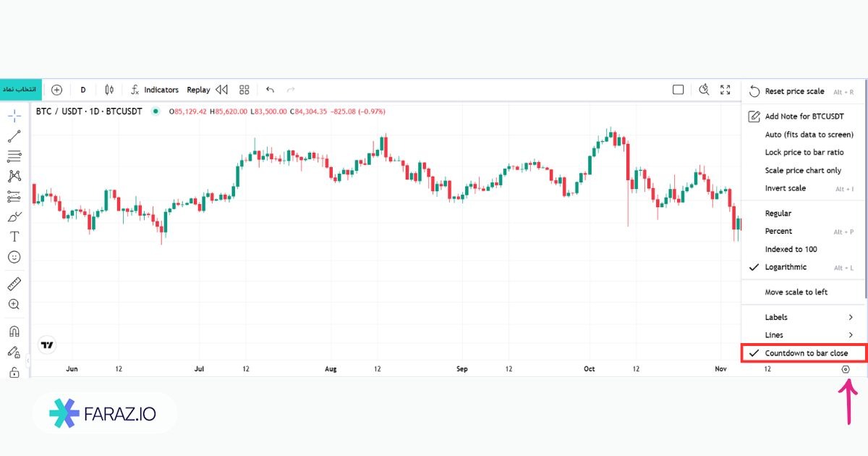The height and width of the screenshot is (456, 868).
Task: Open the D timeframe interval dropdown
Action: click(83, 90)
